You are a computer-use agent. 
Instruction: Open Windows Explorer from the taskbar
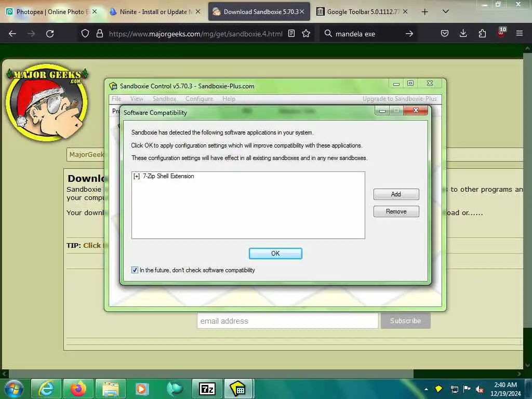[x=111, y=389]
